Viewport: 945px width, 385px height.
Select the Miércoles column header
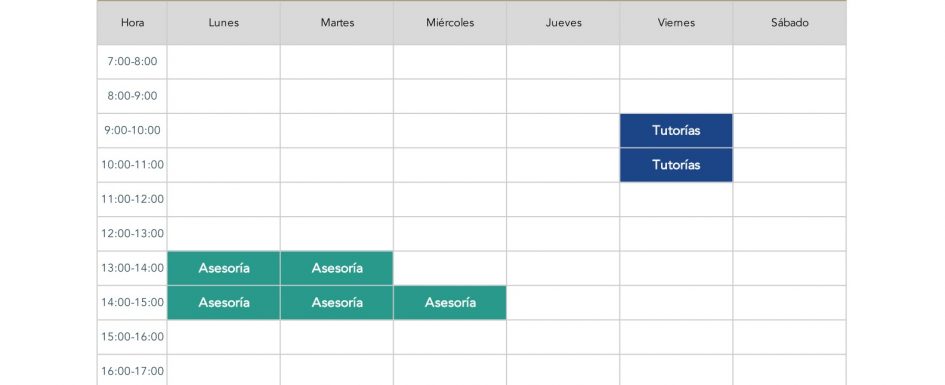[450, 23]
